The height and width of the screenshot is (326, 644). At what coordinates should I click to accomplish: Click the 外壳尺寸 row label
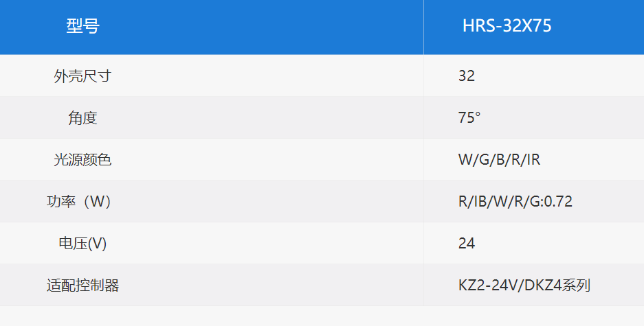click(82, 76)
